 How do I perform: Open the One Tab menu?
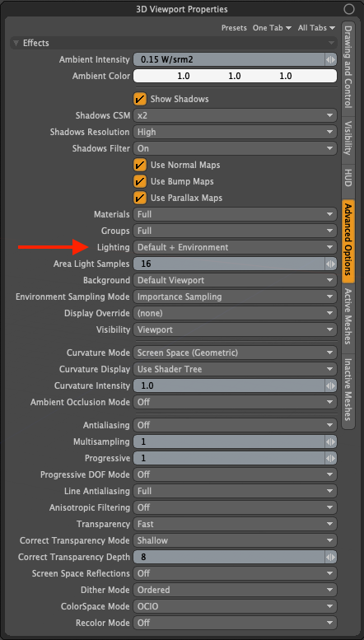[273, 28]
